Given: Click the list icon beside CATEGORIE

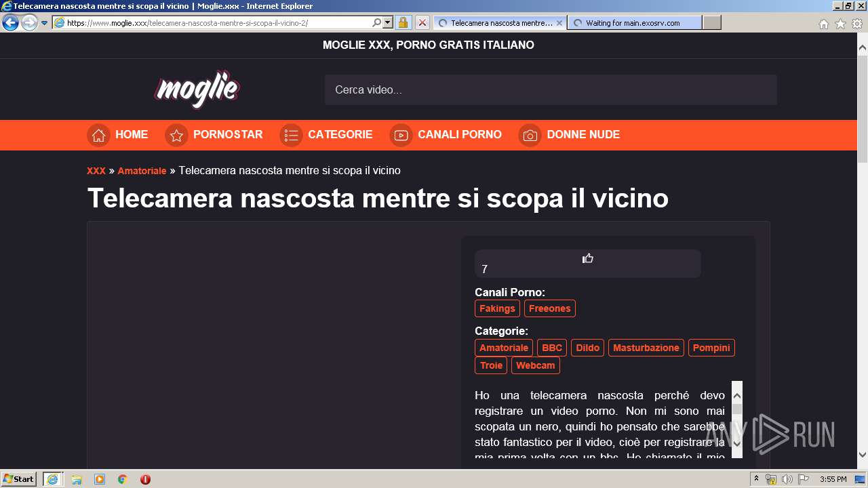Looking at the screenshot, I should (291, 135).
